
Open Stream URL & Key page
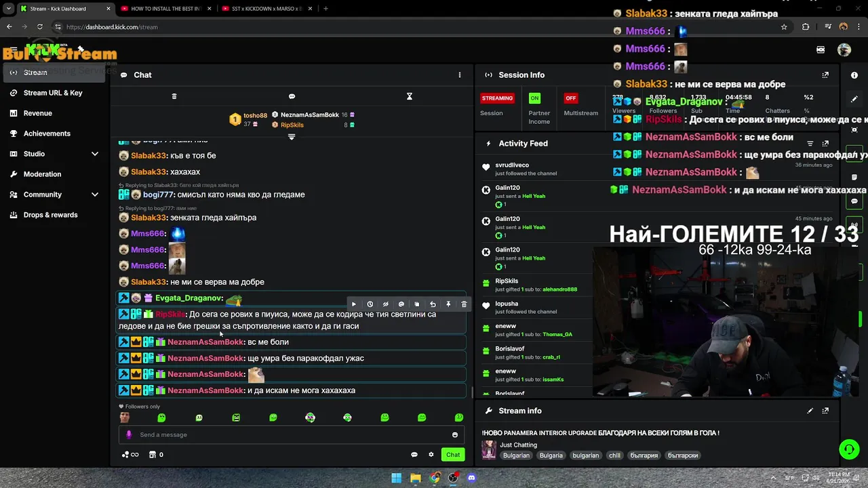point(53,93)
